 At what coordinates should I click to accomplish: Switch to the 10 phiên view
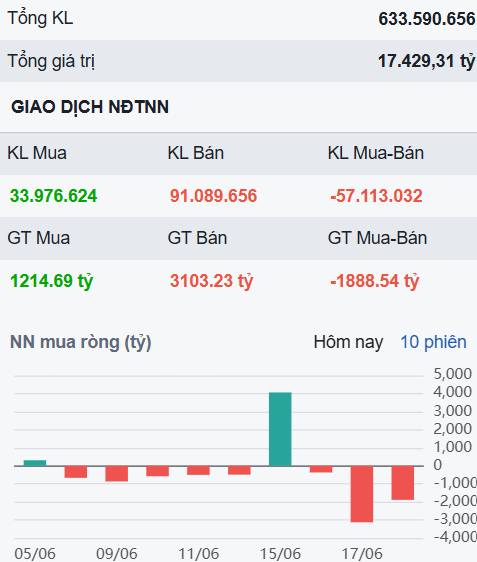tap(433, 342)
